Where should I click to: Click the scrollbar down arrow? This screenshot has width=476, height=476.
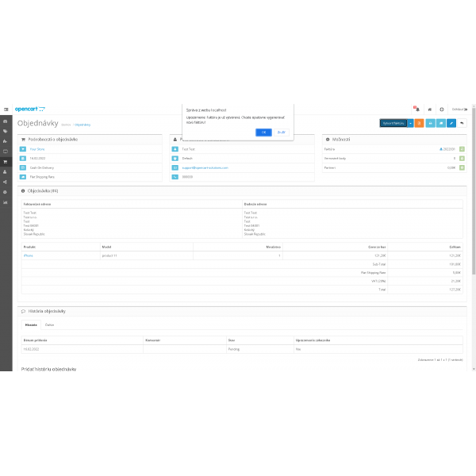pos(474,369)
